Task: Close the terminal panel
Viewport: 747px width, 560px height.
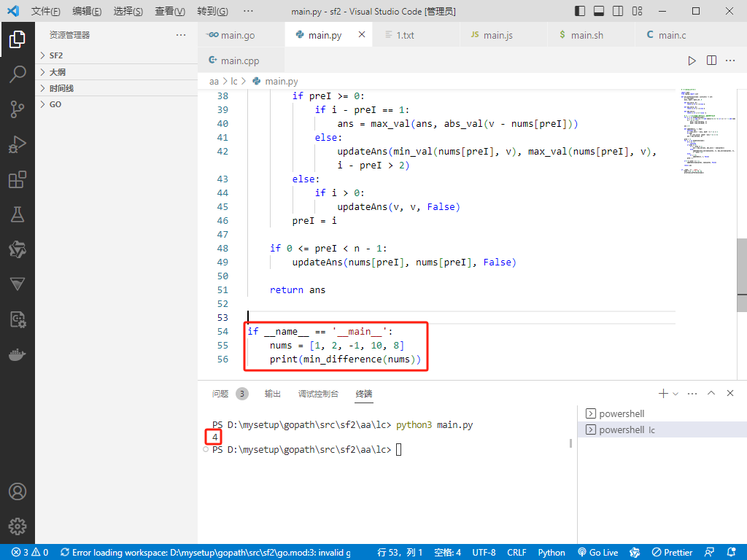Action: point(729,393)
